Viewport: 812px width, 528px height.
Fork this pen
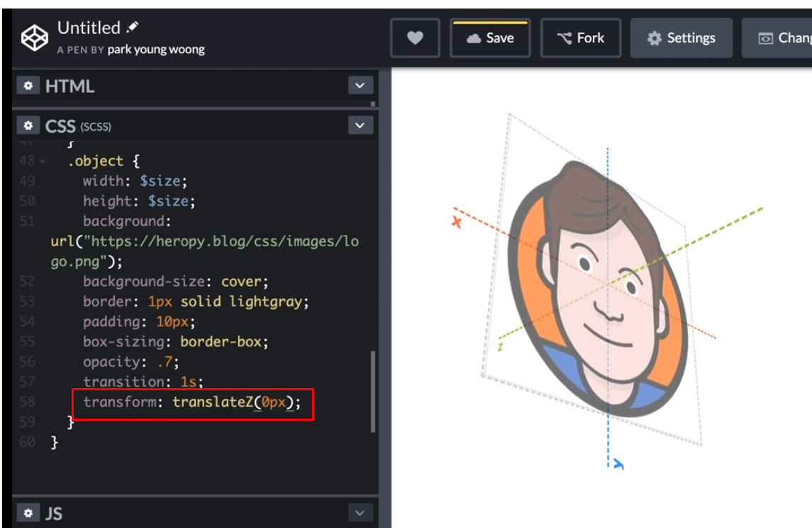coord(581,38)
